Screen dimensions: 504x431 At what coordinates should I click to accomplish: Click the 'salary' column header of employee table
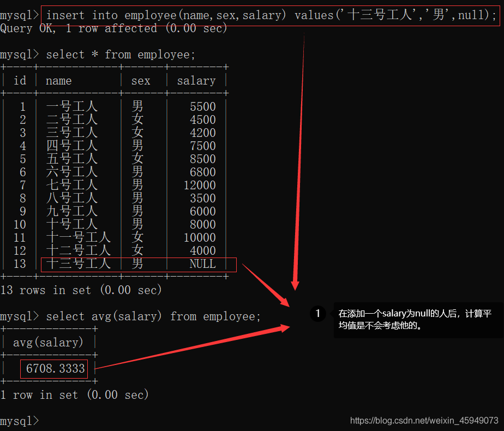click(x=196, y=81)
